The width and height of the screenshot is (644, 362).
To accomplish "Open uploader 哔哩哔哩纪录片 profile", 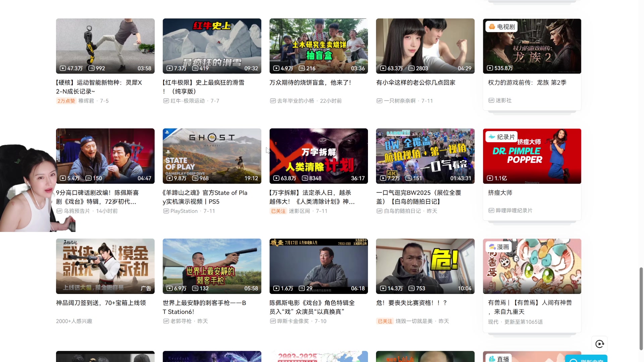I will coord(514,210).
